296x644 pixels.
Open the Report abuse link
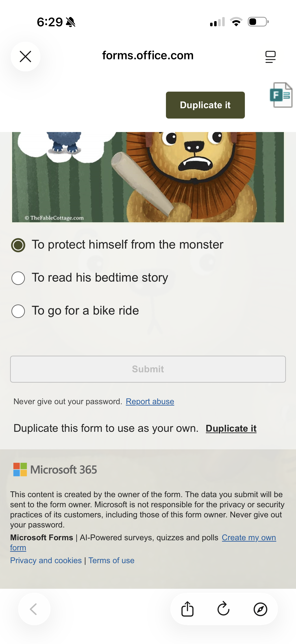tap(150, 401)
